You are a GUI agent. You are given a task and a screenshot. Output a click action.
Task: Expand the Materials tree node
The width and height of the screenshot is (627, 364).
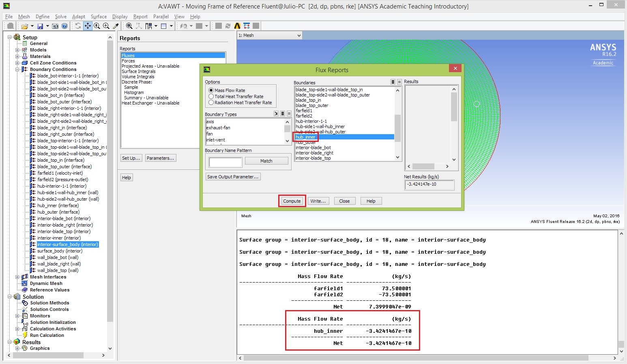point(17,56)
